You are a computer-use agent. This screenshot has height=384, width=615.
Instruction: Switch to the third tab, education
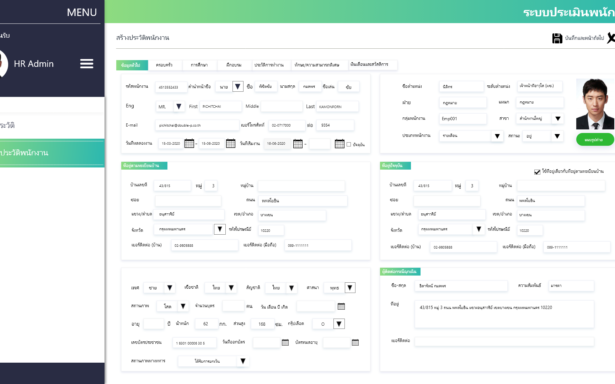tap(199, 65)
